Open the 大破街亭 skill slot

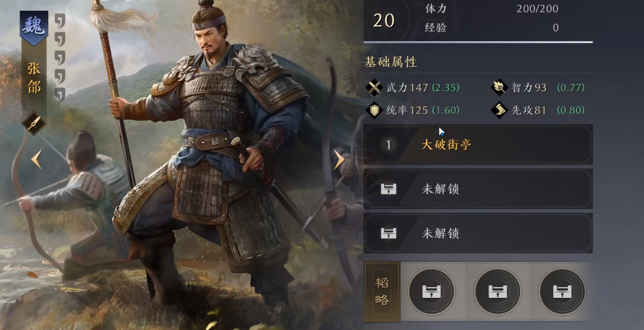pos(478,144)
